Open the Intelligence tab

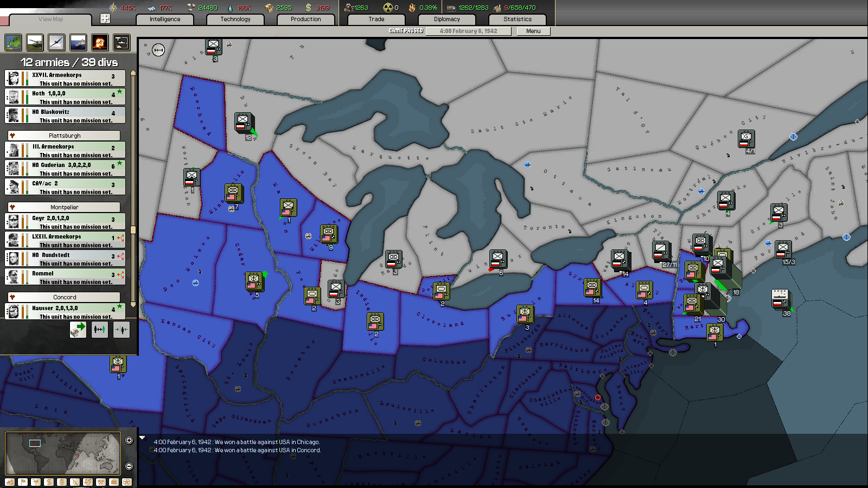[x=165, y=19]
